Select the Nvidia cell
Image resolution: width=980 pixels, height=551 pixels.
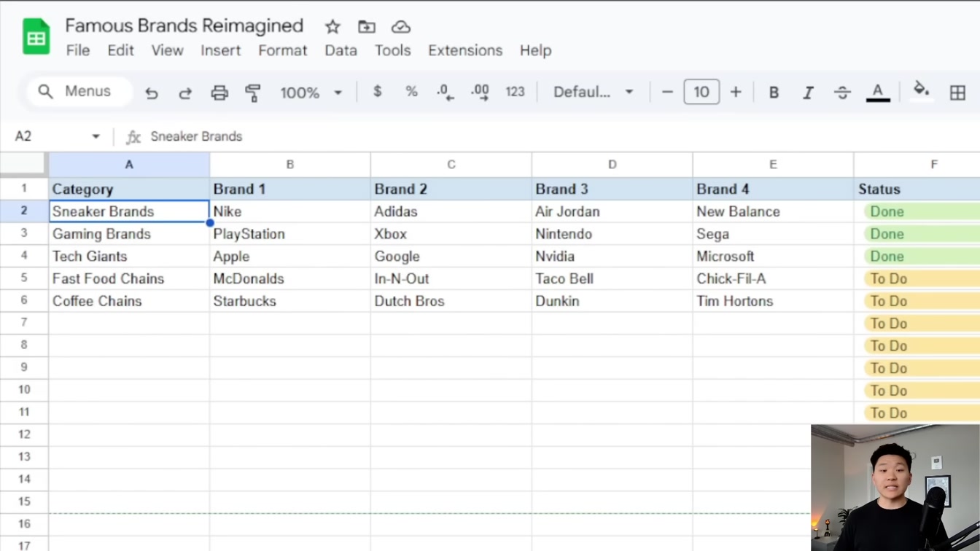tap(612, 257)
